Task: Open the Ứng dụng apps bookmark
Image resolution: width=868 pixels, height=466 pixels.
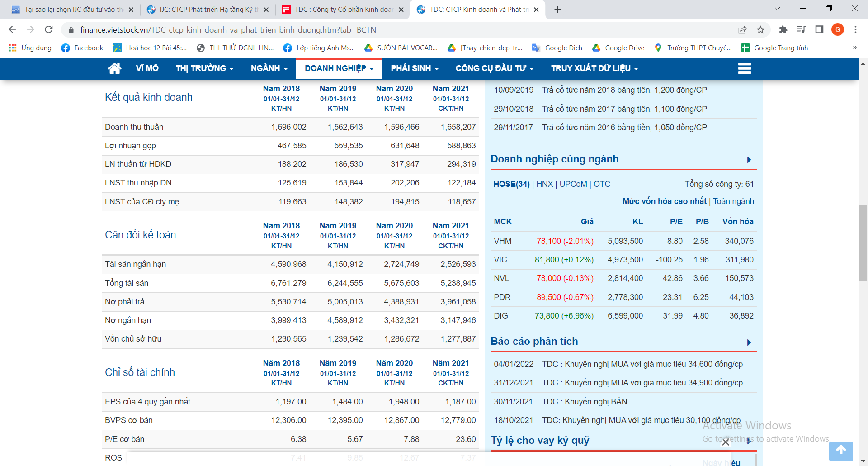Action: point(30,48)
